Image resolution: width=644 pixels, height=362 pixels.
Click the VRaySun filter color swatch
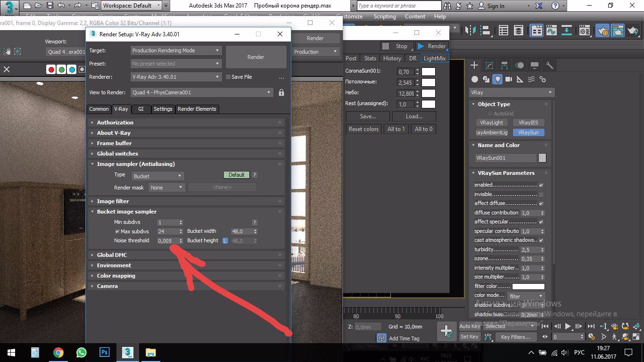[528, 287]
